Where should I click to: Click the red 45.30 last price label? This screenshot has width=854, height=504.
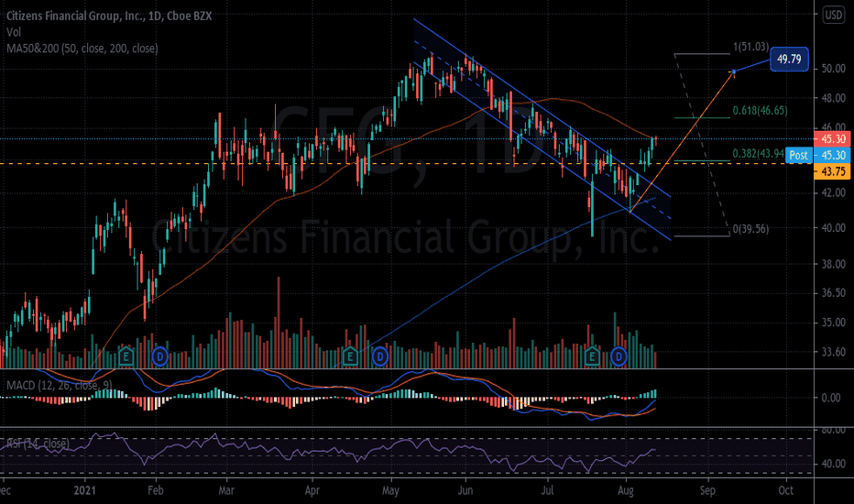point(832,139)
